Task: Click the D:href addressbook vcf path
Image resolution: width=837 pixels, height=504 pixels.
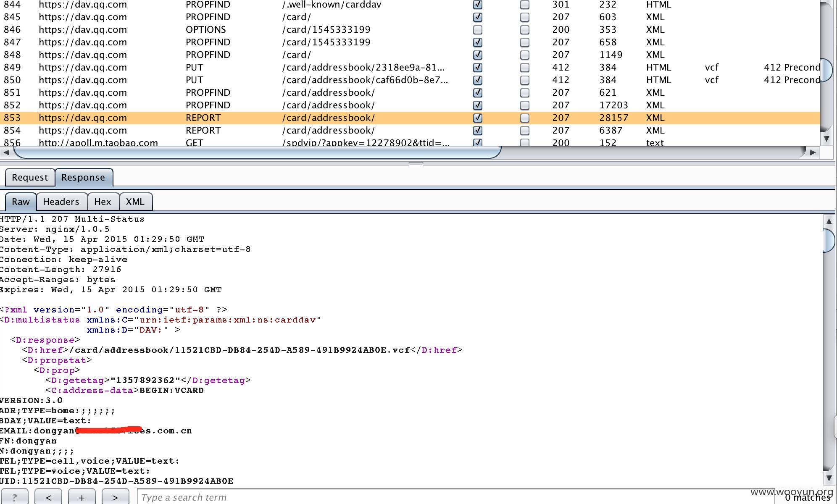Action: coord(240,350)
